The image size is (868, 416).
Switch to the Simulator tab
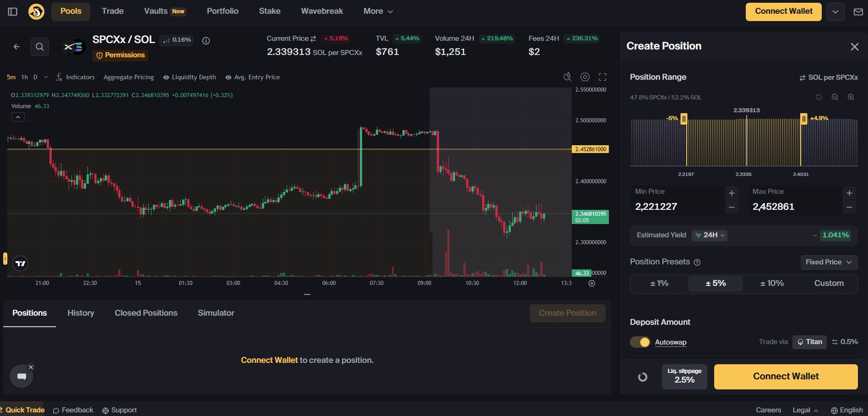click(216, 313)
